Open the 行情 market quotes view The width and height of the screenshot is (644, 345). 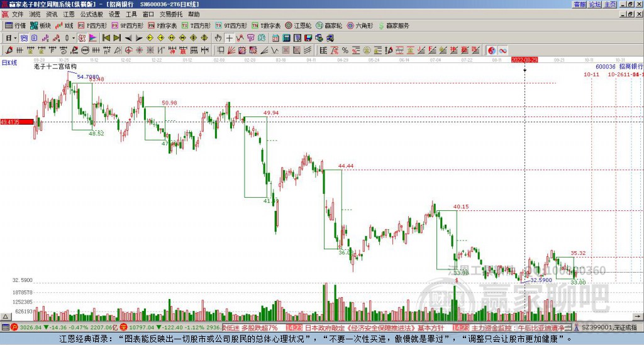15,25
